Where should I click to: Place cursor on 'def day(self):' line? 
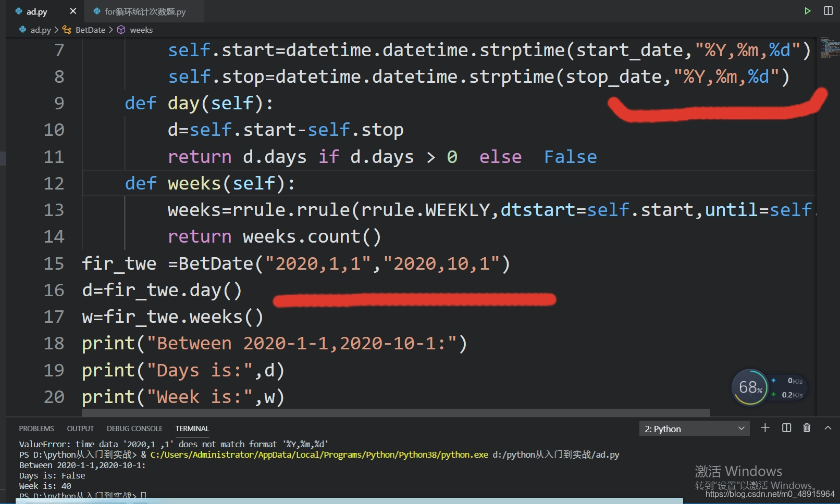tap(199, 103)
